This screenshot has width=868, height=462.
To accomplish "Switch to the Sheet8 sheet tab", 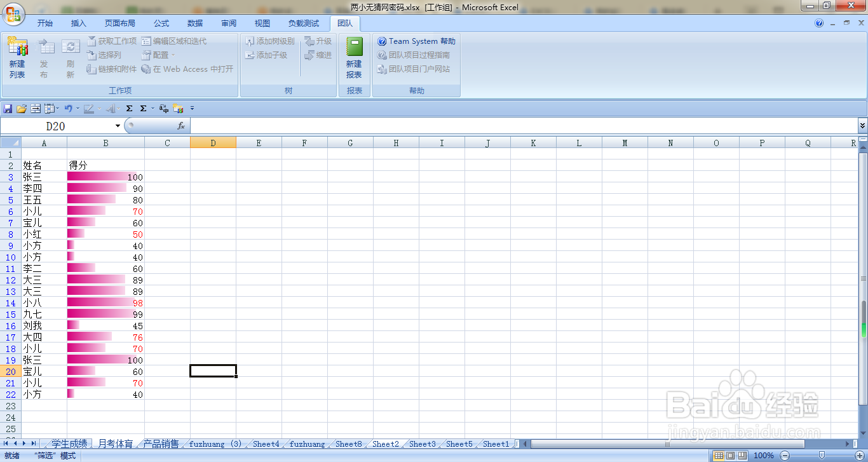I will 349,444.
